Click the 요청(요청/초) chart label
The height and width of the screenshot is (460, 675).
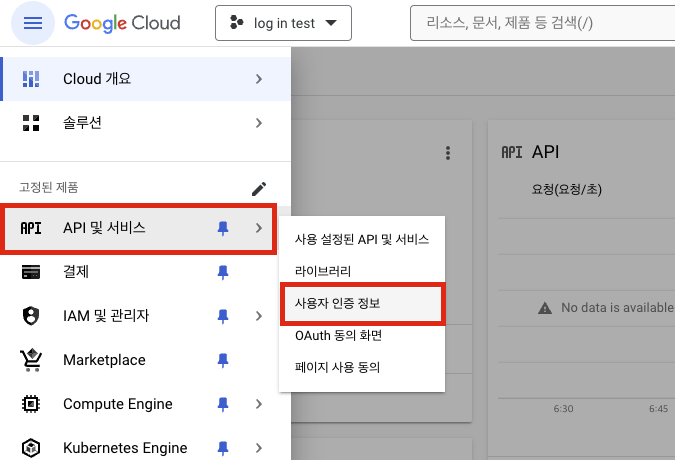[567, 189]
